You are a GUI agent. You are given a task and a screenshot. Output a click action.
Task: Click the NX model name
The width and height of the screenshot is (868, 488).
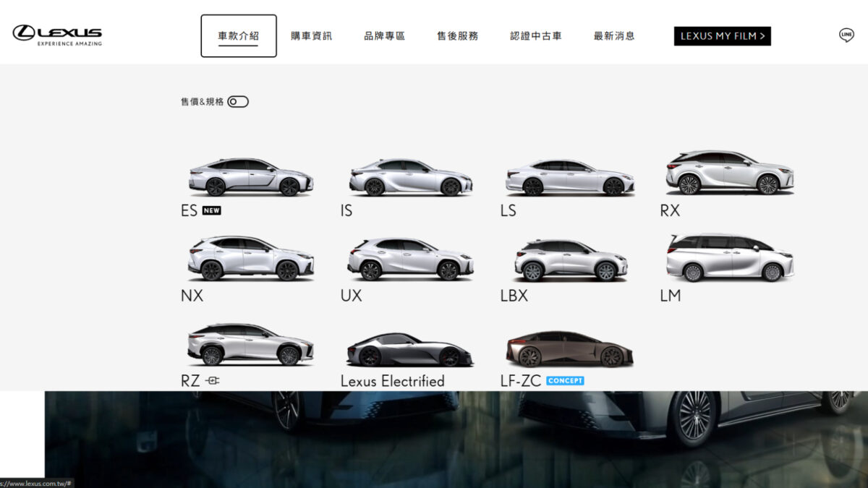tap(192, 296)
